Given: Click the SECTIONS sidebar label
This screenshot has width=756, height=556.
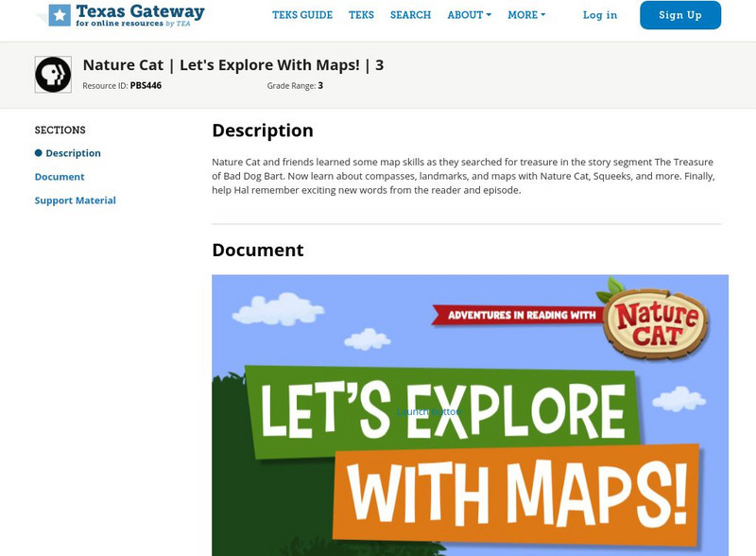Looking at the screenshot, I should 60,130.
